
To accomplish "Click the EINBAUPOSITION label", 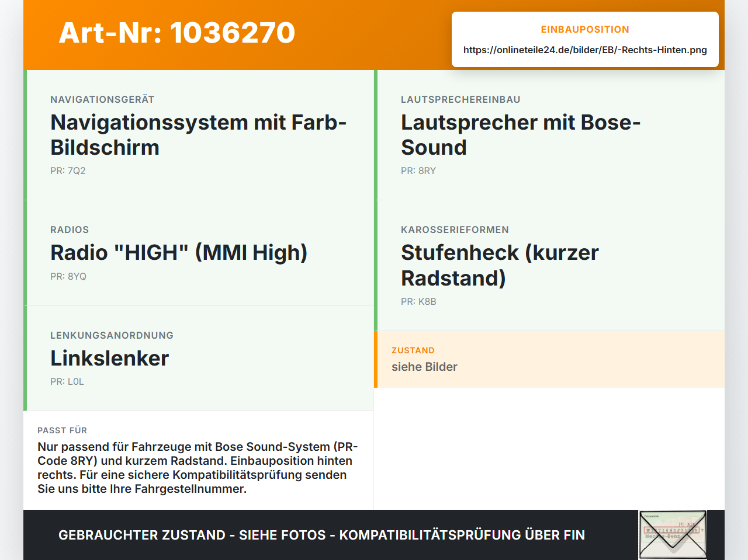I will pos(585,29).
